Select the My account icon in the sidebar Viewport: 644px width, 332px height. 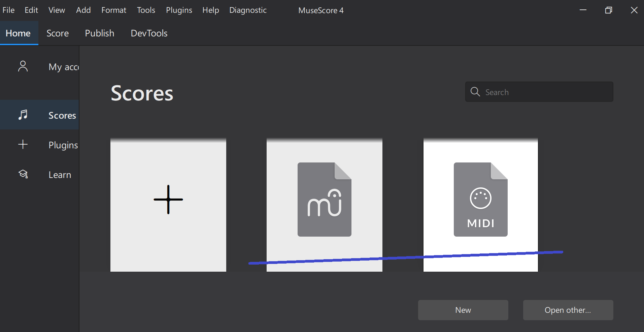(x=23, y=66)
